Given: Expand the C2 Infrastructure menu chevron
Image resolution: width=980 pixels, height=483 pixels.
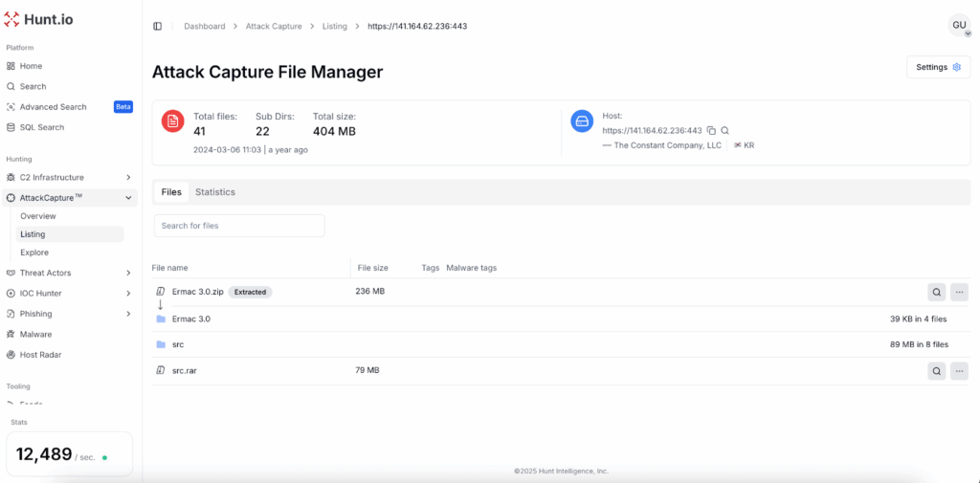Looking at the screenshot, I should pyautogui.click(x=128, y=178).
